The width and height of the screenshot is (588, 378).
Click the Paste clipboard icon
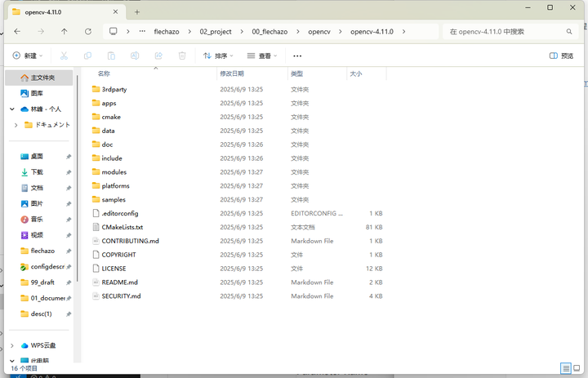[111, 56]
